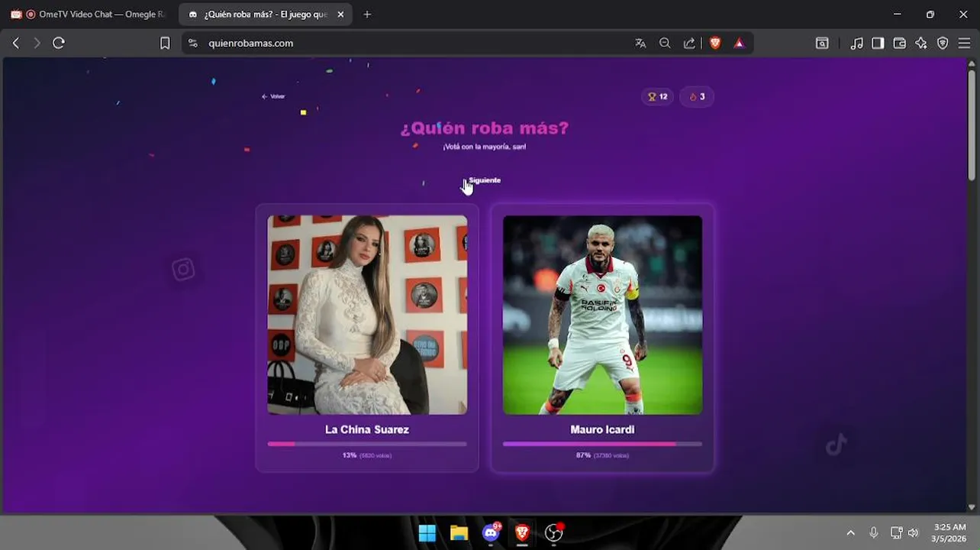
Task: Click the ¿Quién roba más? heading
Action: pyautogui.click(x=485, y=128)
